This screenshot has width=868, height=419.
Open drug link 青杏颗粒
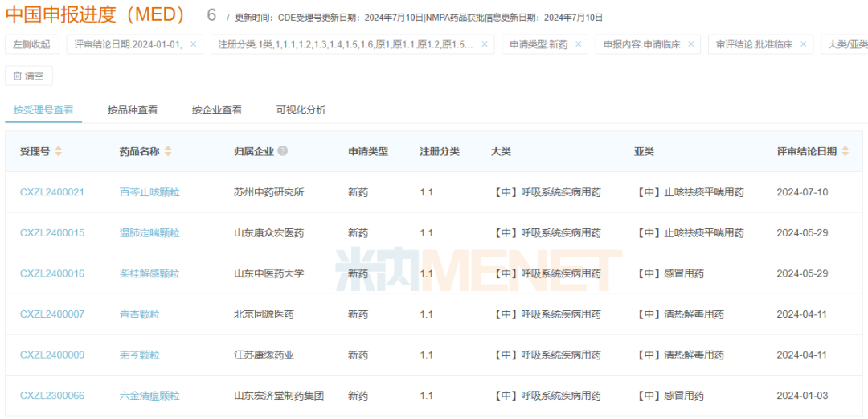[x=140, y=314]
